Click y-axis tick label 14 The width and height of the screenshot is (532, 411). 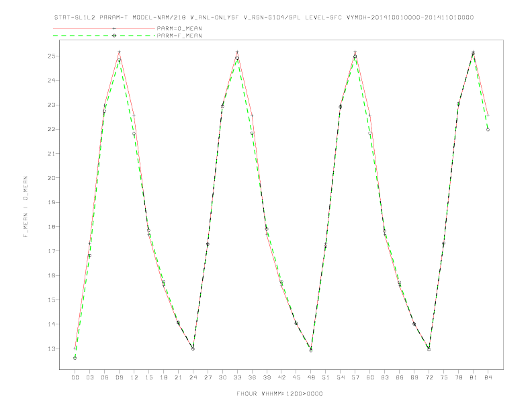51,324
